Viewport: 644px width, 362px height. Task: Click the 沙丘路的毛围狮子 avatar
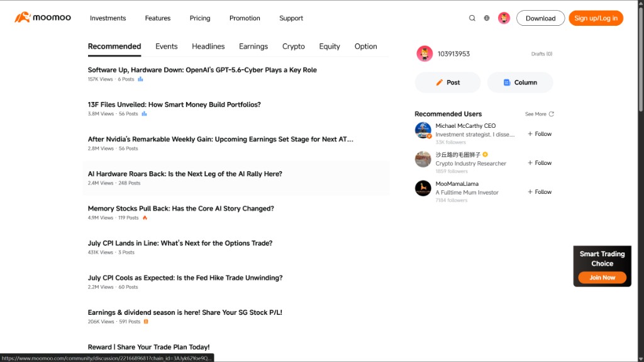(423, 159)
